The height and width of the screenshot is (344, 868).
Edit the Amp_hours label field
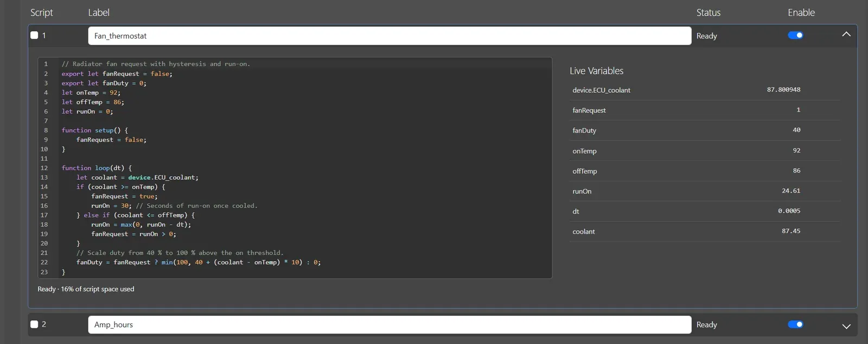click(x=390, y=324)
